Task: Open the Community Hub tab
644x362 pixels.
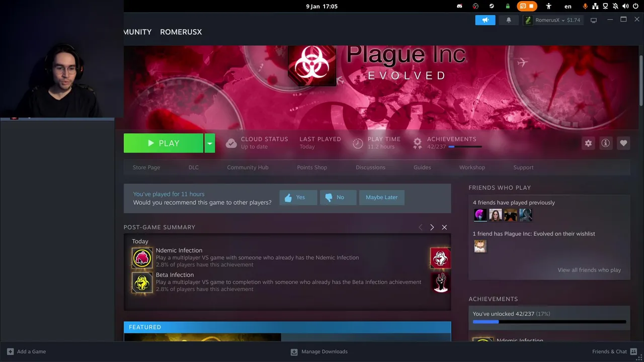Action: (x=248, y=167)
